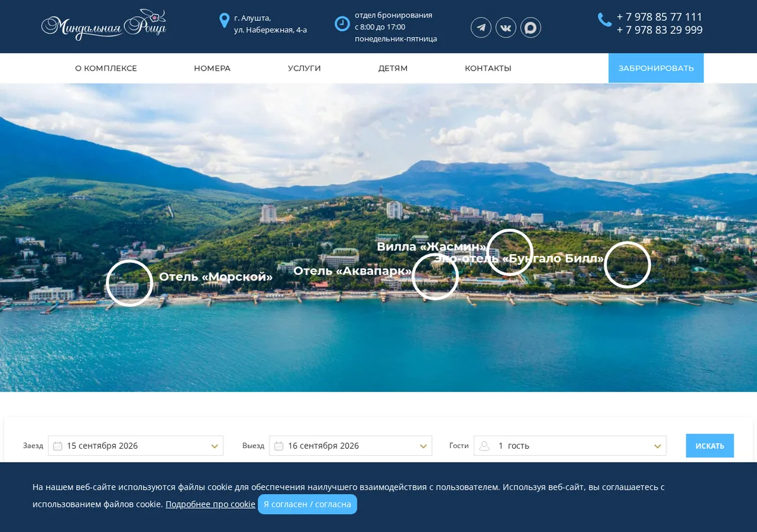Open the Telegram social icon
The height and width of the screenshot is (532, 757).
[x=481, y=27]
